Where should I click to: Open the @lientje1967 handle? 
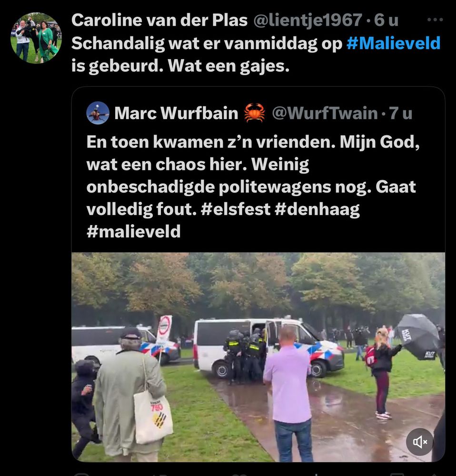pos(307,20)
